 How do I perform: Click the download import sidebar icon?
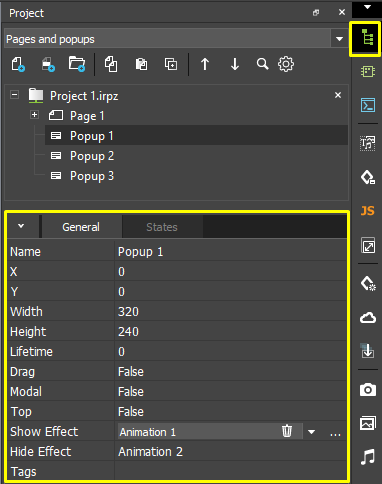(x=368, y=351)
